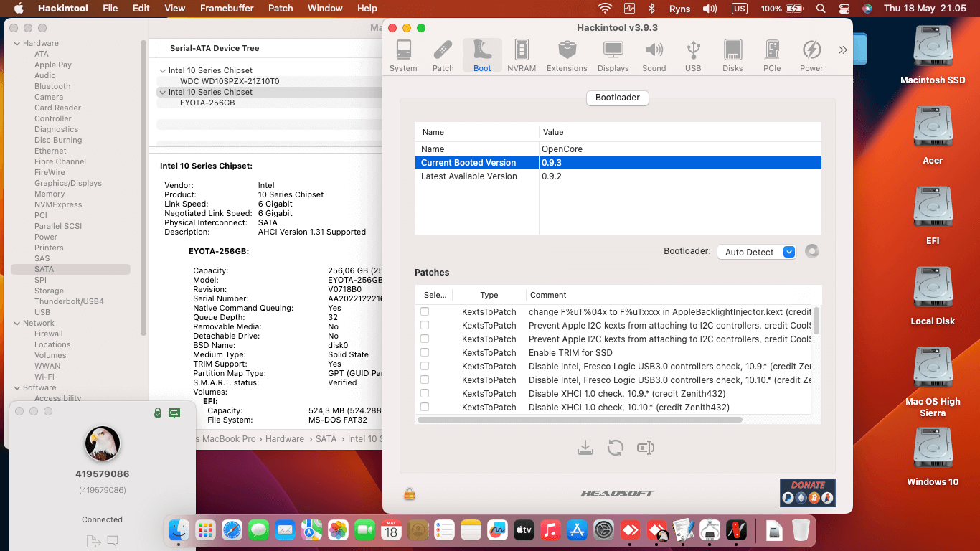This screenshot has width=980, height=551.
Task: Collapse first Intel 10 Series Chipset node
Action: click(162, 70)
